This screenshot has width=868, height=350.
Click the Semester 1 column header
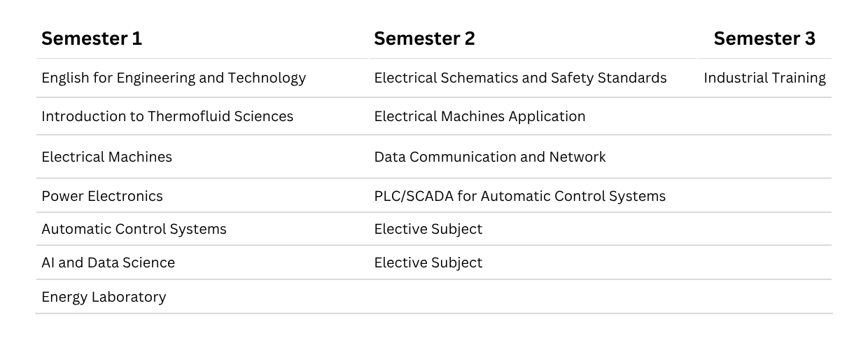[x=92, y=39]
